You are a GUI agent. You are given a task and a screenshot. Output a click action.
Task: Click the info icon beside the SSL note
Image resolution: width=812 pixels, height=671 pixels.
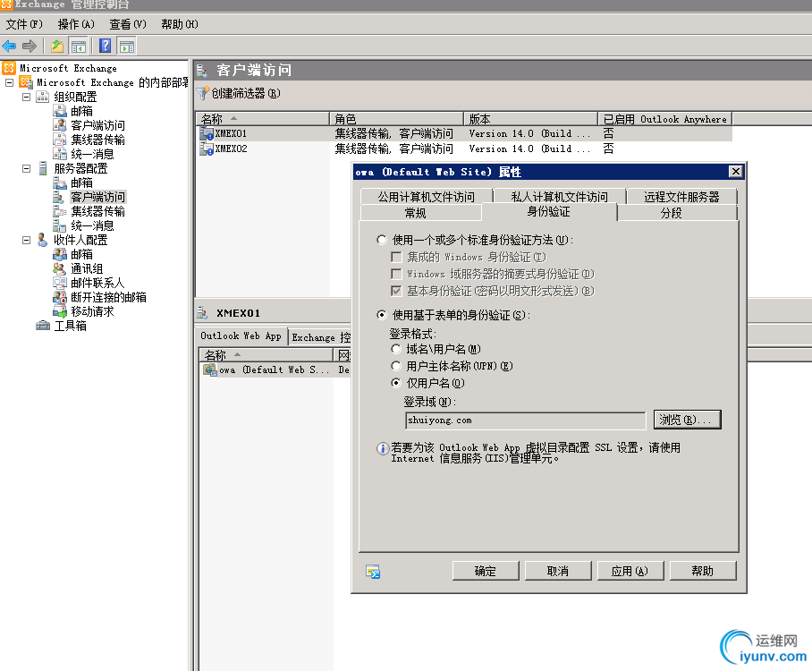[382, 449]
